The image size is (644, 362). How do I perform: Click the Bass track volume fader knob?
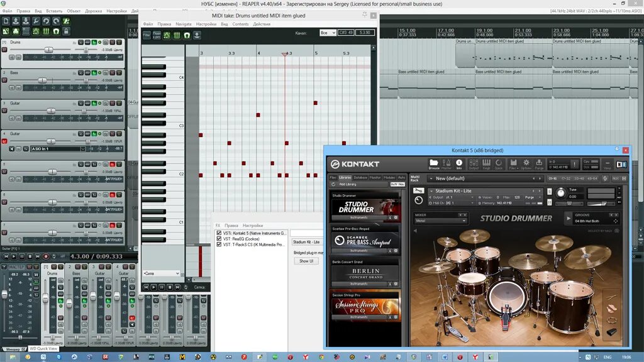[42, 80]
